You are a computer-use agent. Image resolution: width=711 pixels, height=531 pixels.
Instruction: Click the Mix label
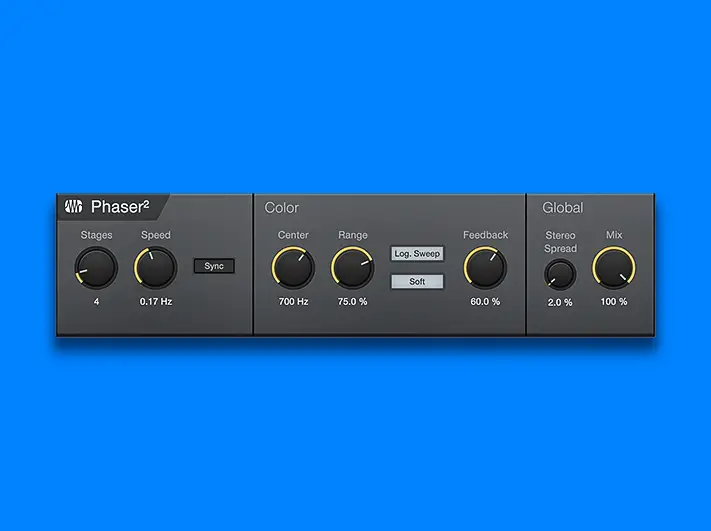614,235
